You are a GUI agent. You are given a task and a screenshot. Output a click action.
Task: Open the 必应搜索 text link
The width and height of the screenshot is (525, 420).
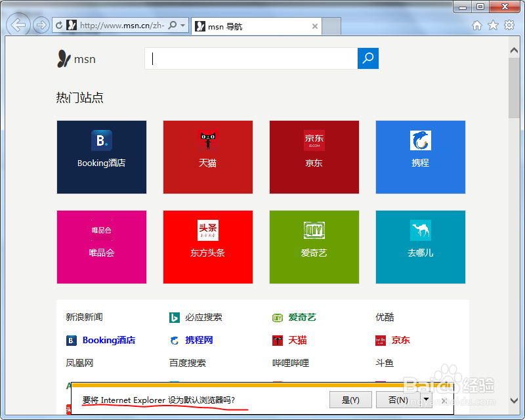click(x=203, y=317)
